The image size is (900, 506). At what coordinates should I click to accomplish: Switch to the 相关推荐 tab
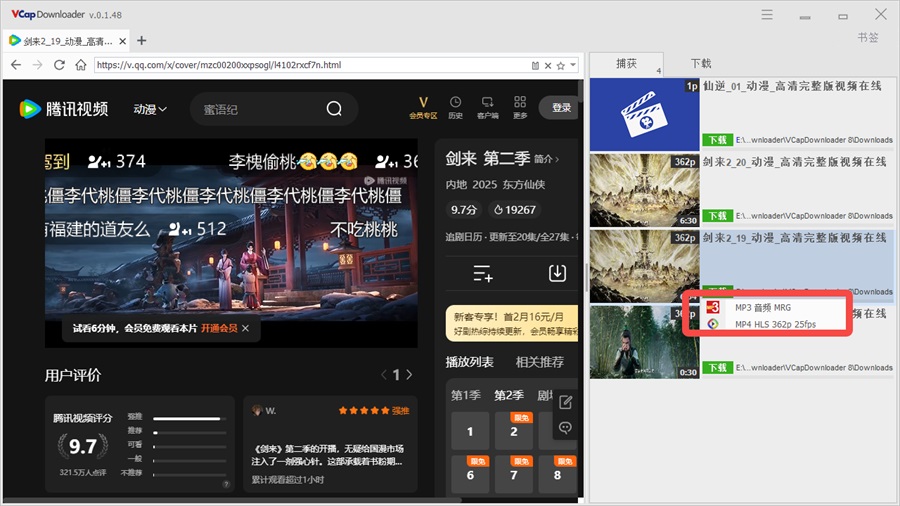540,362
